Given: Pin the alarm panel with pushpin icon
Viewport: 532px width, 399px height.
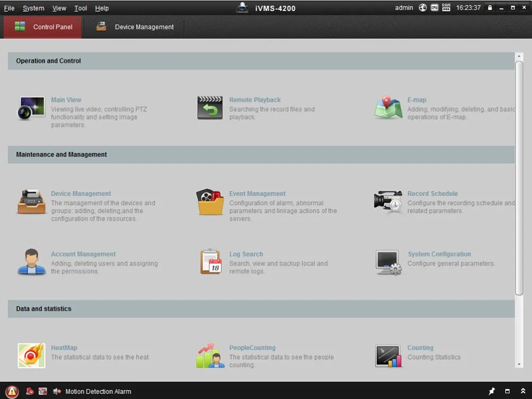Looking at the screenshot, I should coord(492,391).
